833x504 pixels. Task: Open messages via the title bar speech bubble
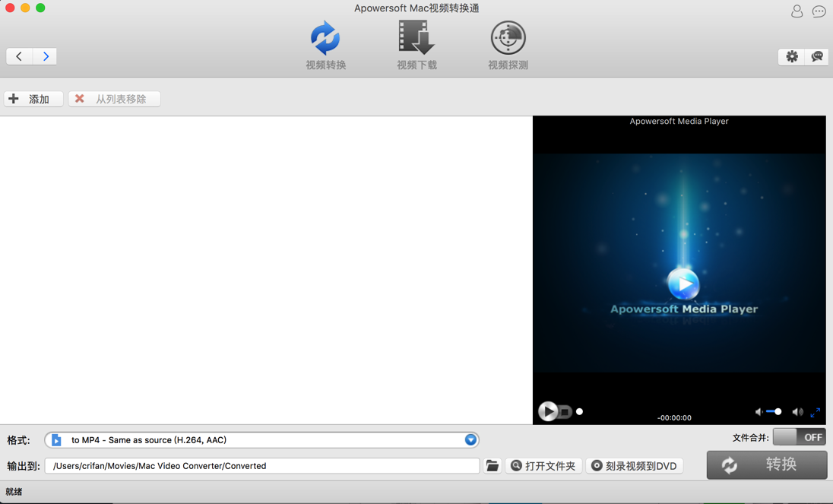click(819, 11)
